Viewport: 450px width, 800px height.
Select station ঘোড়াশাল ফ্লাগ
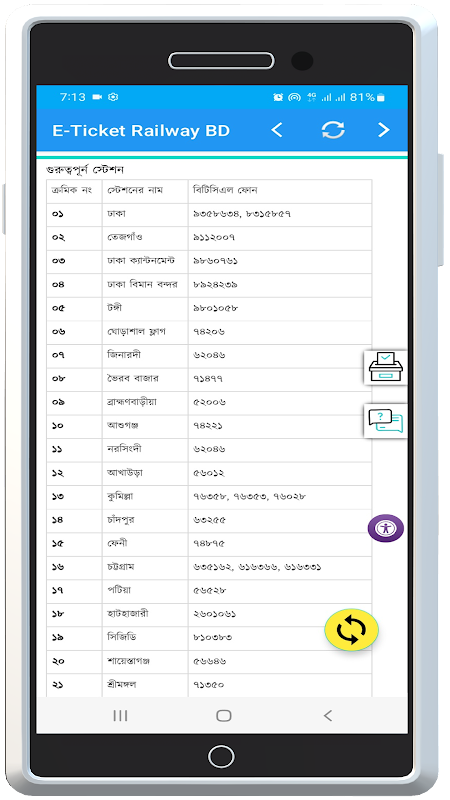tap(136, 332)
